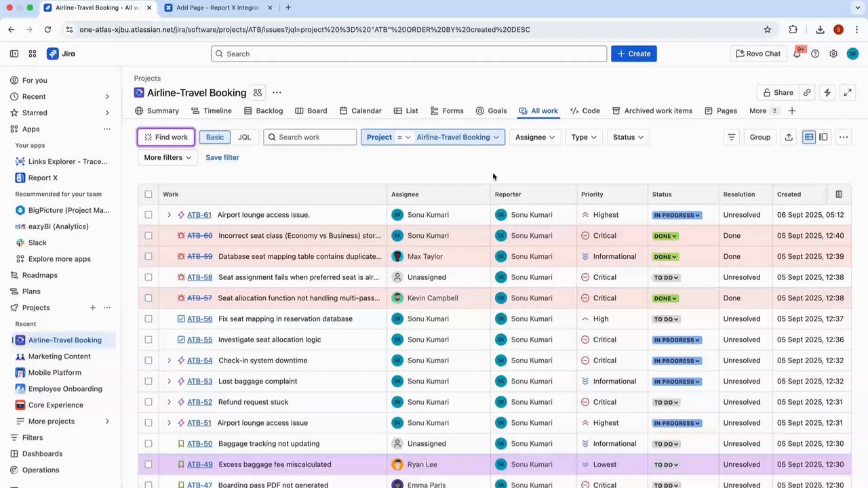
Task: Open the column configuration icon in table header
Action: coord(839,195)
